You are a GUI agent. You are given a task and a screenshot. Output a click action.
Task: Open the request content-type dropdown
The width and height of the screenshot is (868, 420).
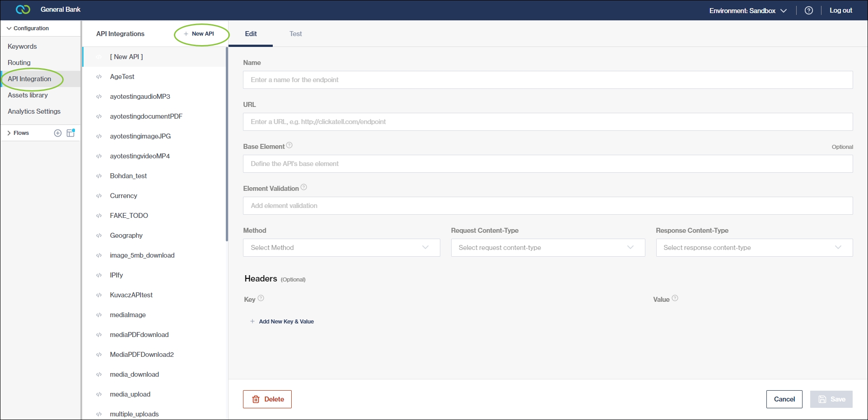coord(547,248)
